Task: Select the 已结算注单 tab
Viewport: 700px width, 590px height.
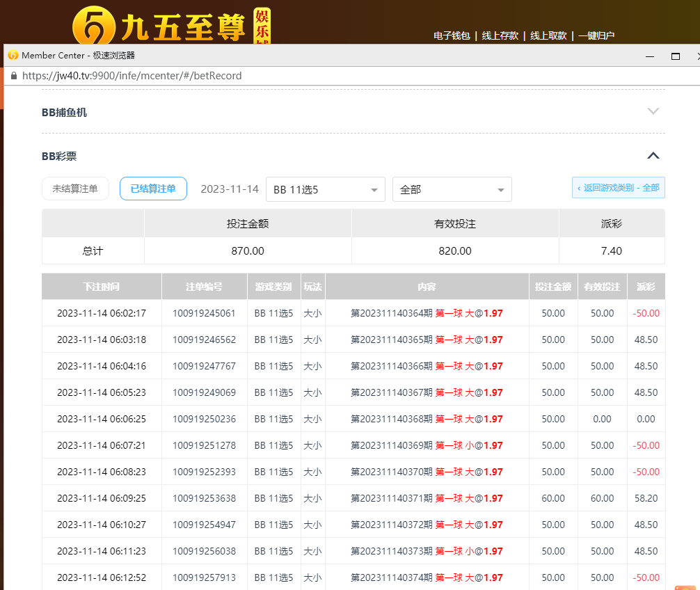Action: 153,189
